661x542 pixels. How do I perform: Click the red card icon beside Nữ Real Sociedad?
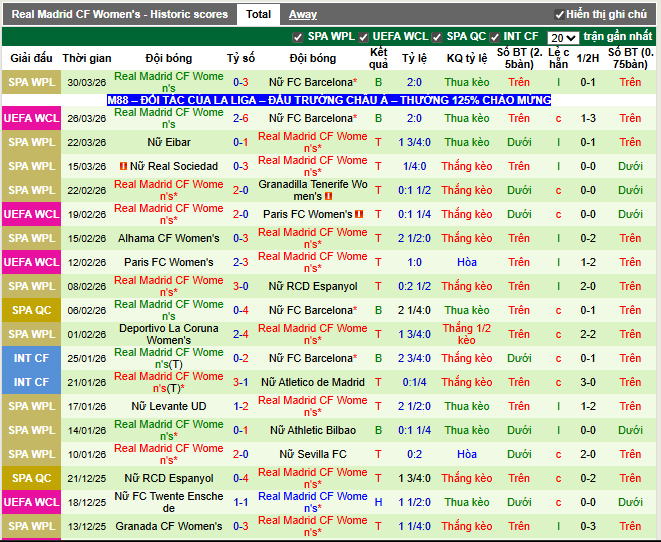tap(123, 166)
